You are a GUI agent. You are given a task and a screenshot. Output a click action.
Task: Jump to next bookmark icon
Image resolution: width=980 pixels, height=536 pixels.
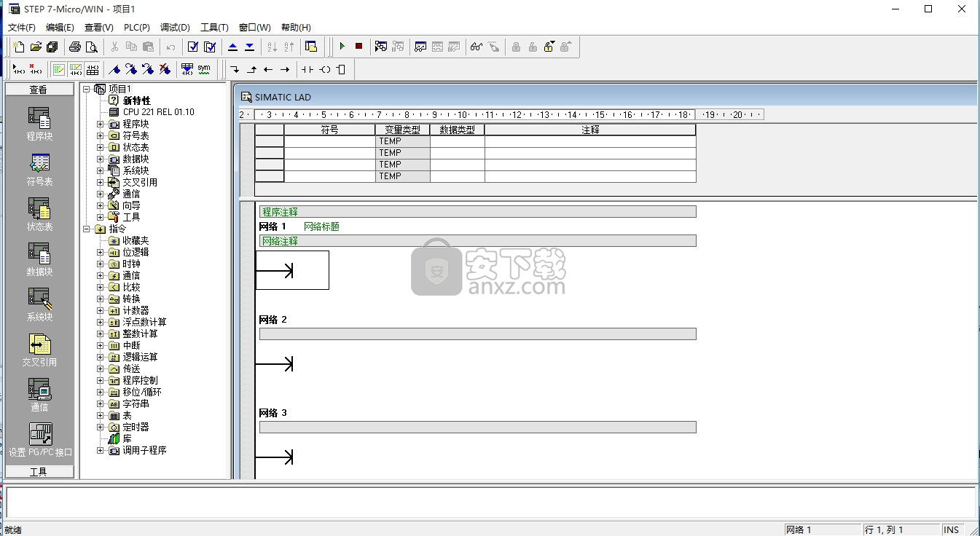(131, 69)
